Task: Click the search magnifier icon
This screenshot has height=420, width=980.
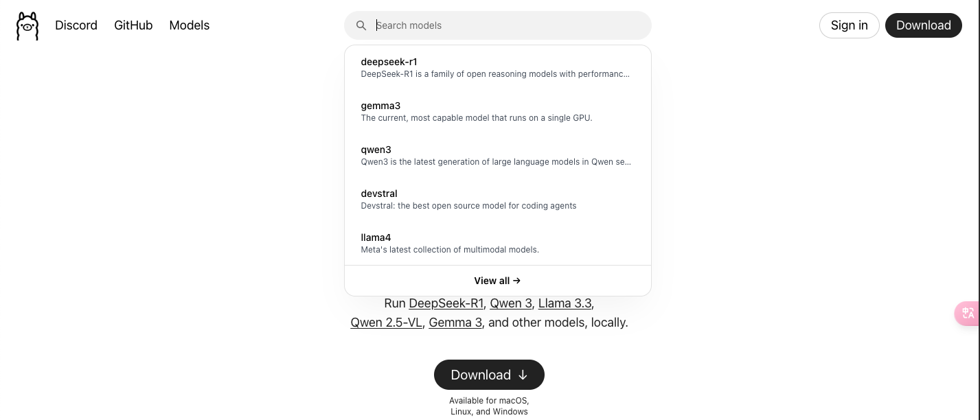Action: (x=361, y=25)
